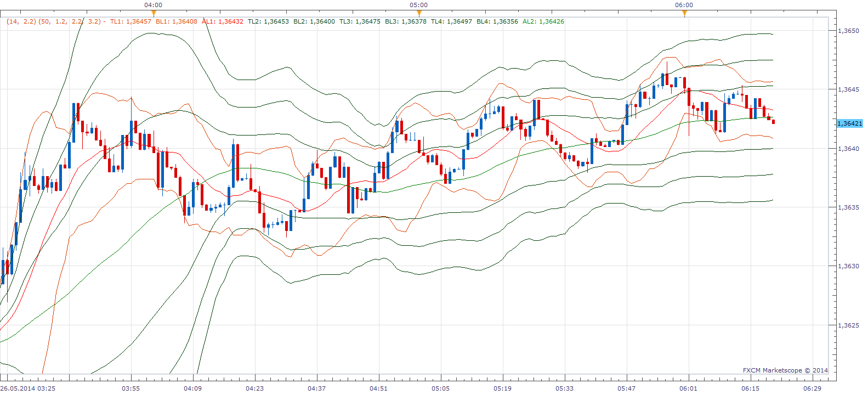Click the orange session marker at 04:00
868x395 pixels.
click(154, 13)
